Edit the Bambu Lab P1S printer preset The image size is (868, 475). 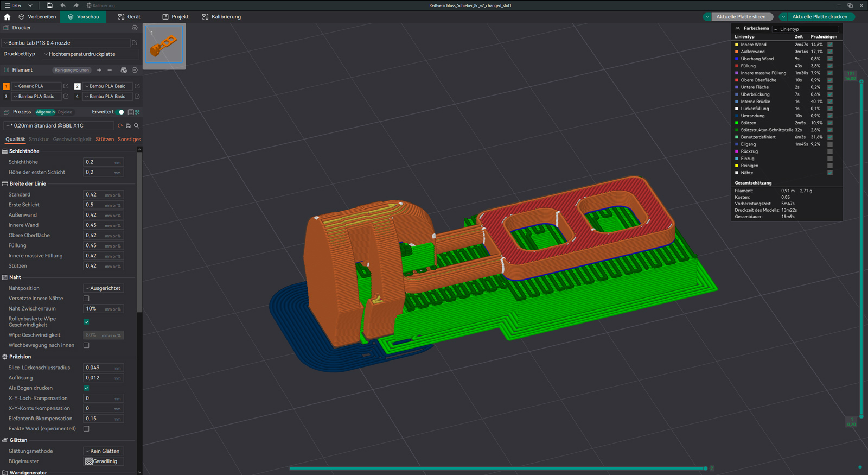pos(135,43)
